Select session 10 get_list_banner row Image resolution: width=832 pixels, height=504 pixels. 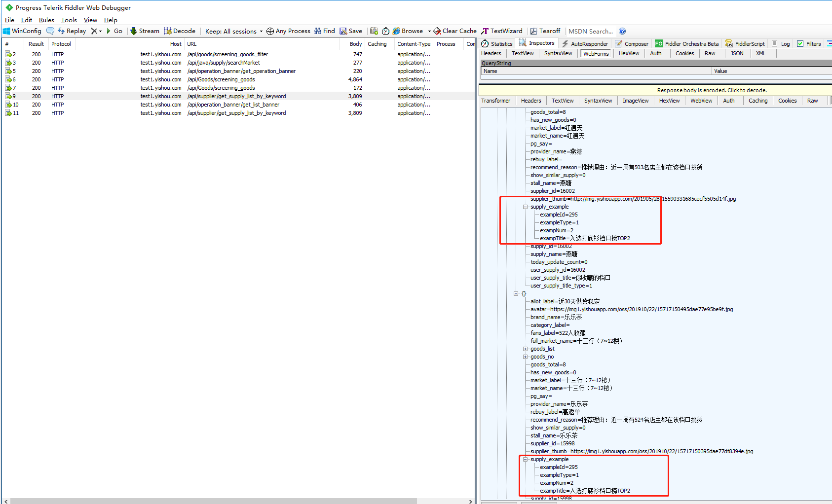coord(238,105)
